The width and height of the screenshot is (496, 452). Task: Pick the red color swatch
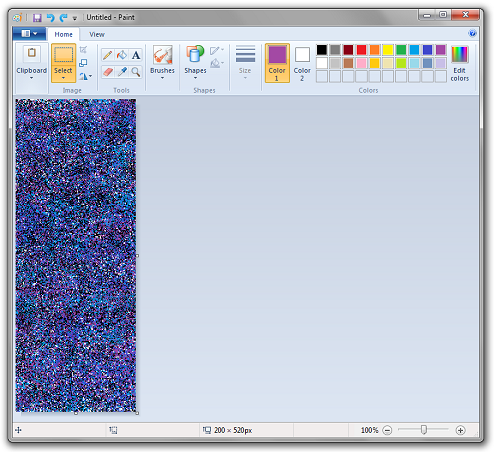click(361, 50)
